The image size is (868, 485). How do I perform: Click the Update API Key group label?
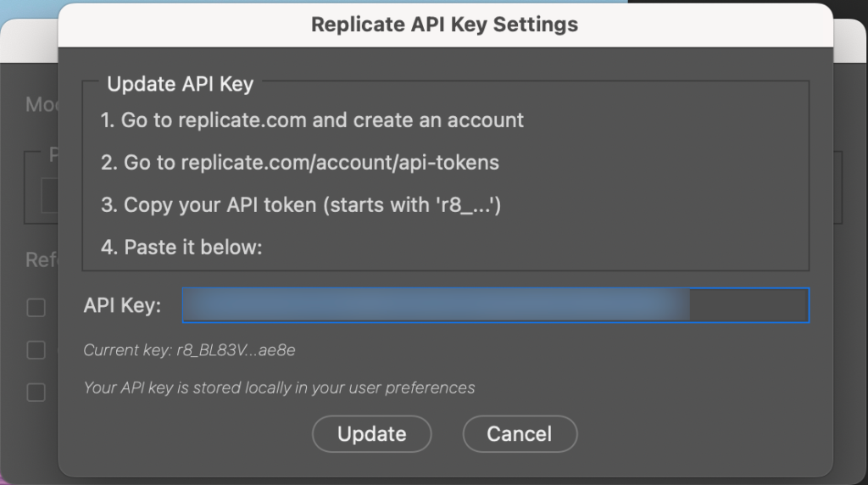click(x=180, y=85)
